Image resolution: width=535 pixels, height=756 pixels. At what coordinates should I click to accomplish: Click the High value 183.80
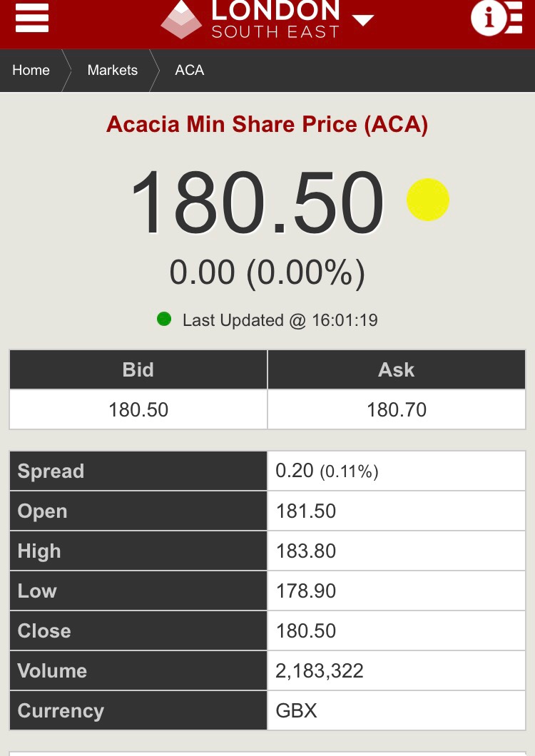click(305, 551)
